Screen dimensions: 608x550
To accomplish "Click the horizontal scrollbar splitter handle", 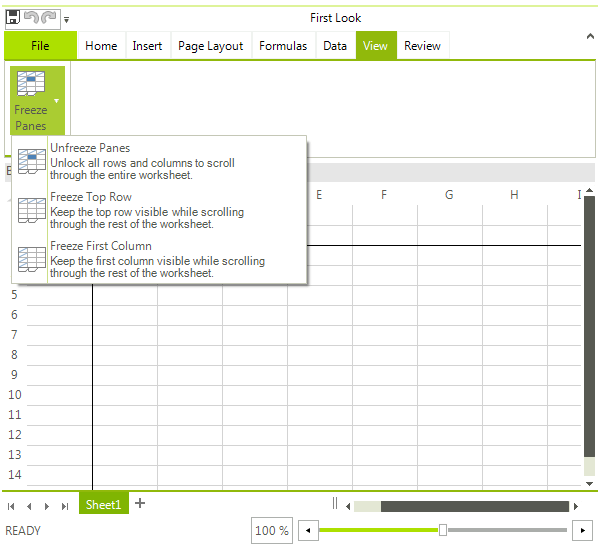I will (335, 503).
